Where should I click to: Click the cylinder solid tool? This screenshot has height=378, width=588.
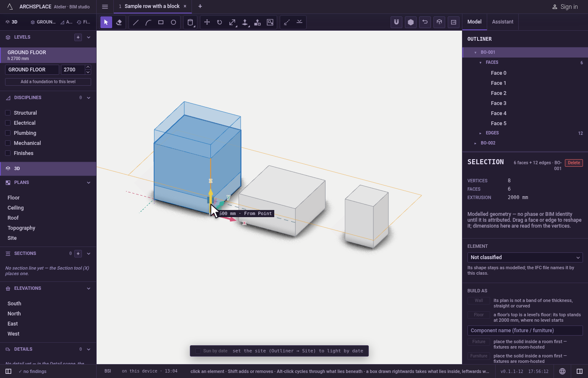tap(190, 22)
